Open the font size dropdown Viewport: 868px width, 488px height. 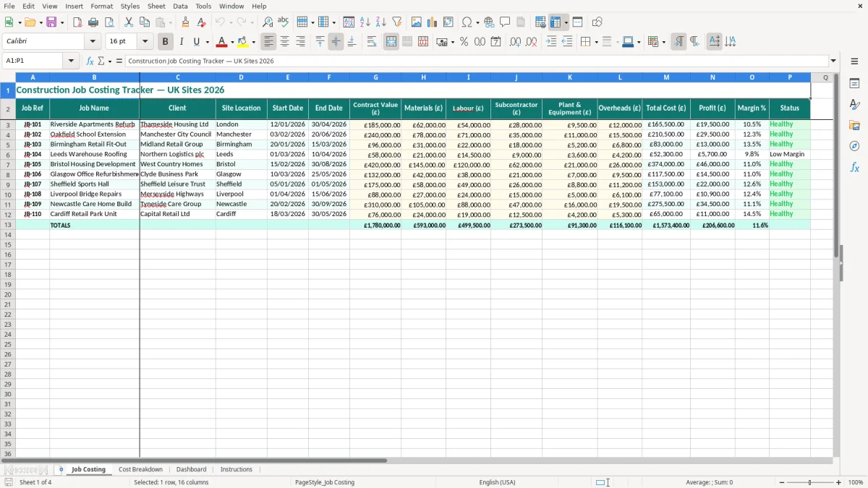[145, 42]
